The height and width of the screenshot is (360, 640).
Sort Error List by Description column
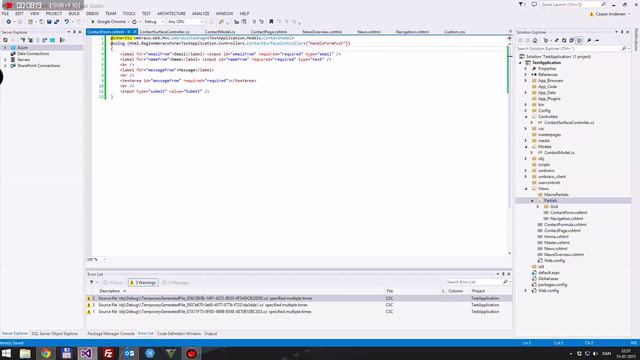[110, 291]
